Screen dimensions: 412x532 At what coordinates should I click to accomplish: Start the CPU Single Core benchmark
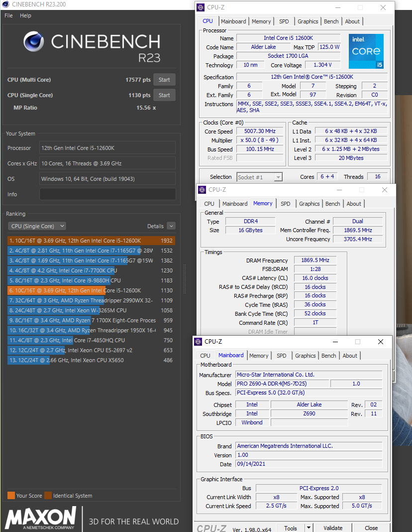point(164,95)
